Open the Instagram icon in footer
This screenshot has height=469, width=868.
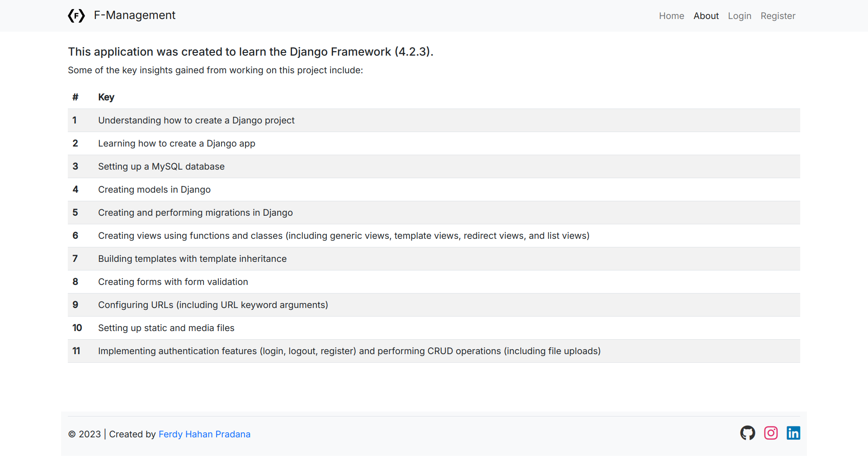click(770, 433)
